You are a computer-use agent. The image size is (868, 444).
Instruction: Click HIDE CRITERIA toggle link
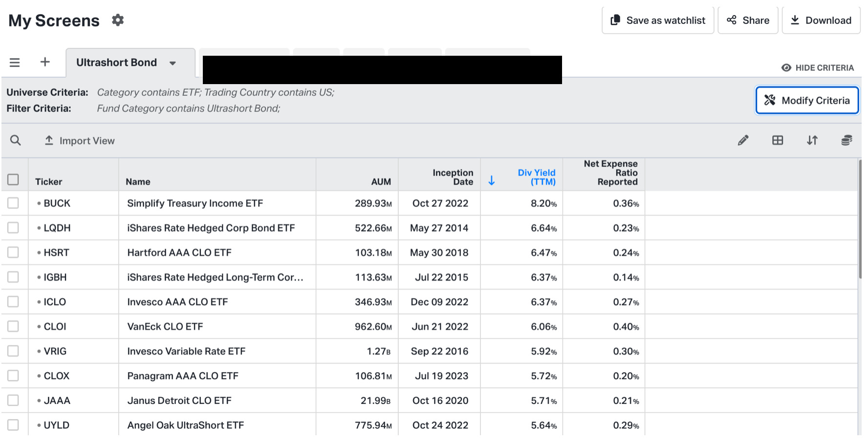818,67
